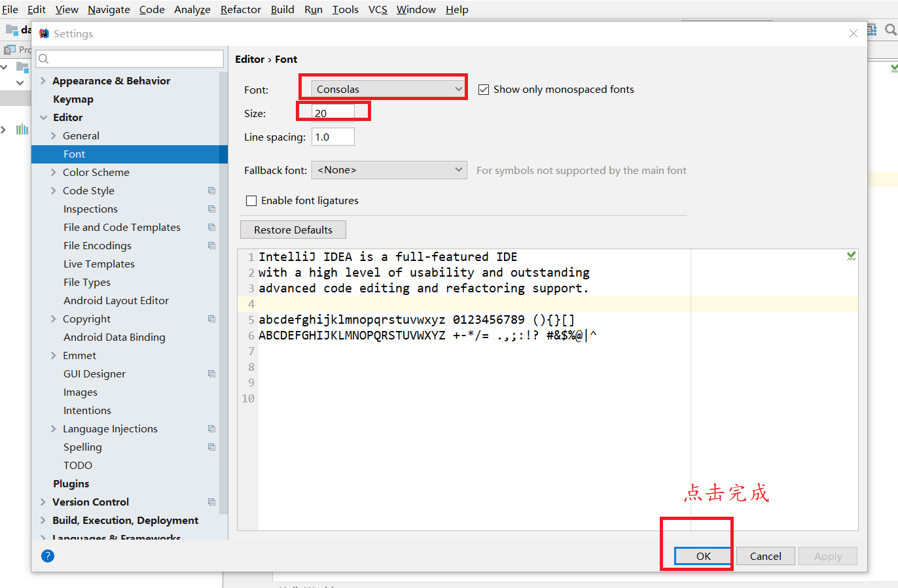Screen dimensions: 898x588
Task: Select Intentions settings item
Action: coord(87,411)
